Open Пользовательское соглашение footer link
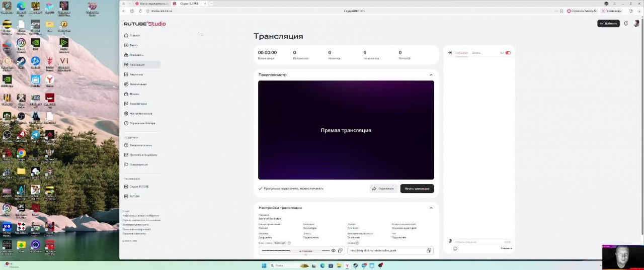644x270 pixels. [x=141, y=220]
